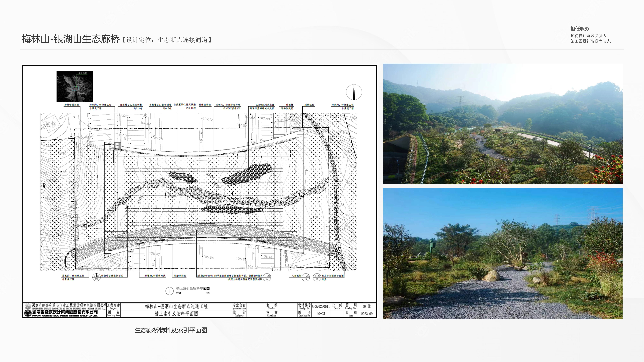The width and height of the screenshot is (644, 362).
Task: Click the index circle 1 JG 10 beside 人行栏杆
Action: pos(306,277)
